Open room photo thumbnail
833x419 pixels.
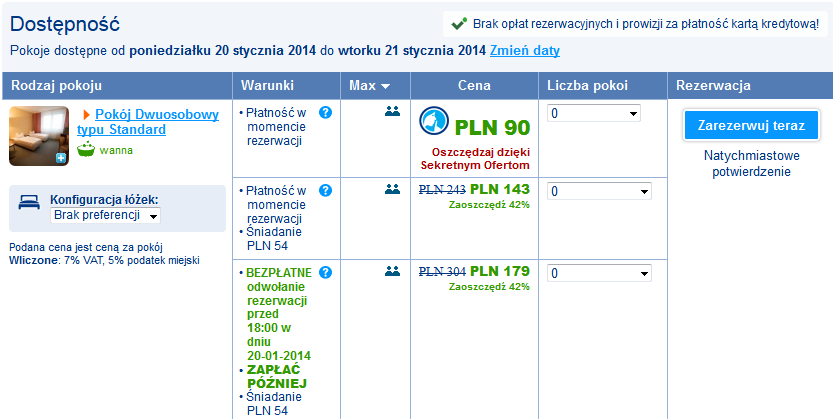tap(39, 136)
